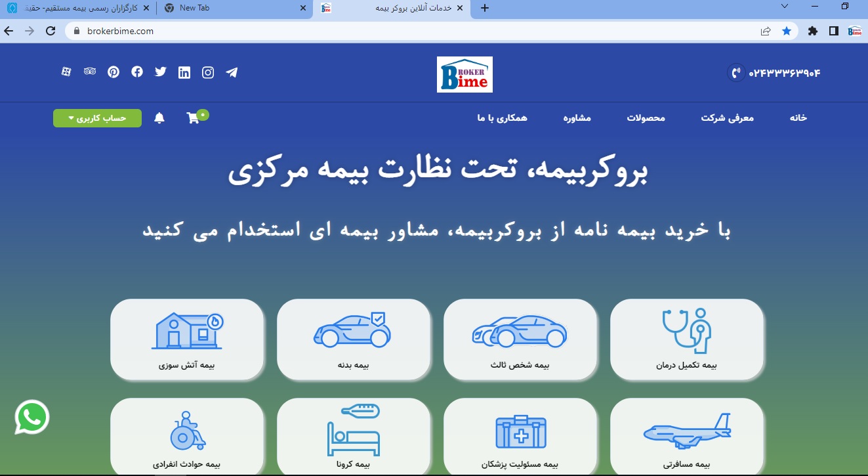Open the Telegram social icon
The image size is (868, 476).
coord(232,72)
